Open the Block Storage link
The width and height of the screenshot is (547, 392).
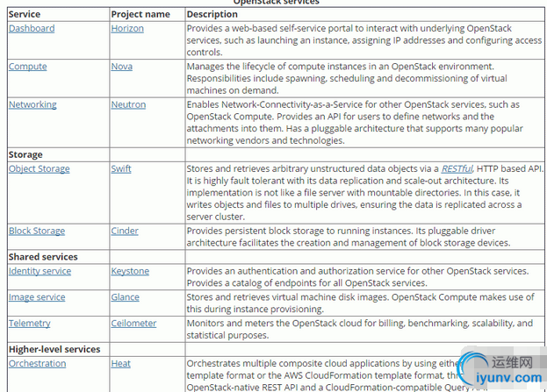click(x=37, y=231)
